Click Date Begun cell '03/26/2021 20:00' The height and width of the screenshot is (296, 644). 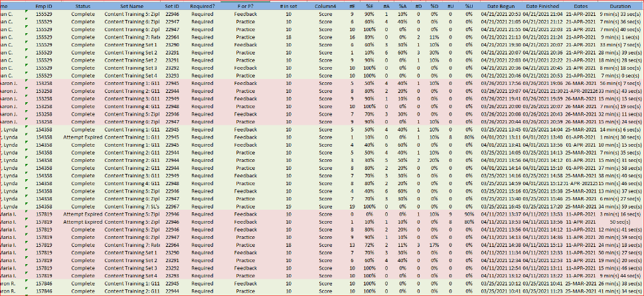click(x=500, y=106)
